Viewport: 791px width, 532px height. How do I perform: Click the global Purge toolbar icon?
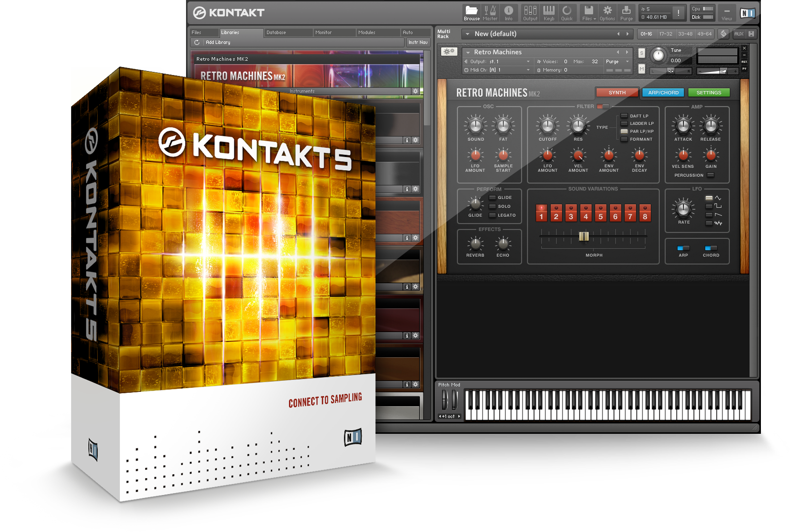[x=626, y=13]
